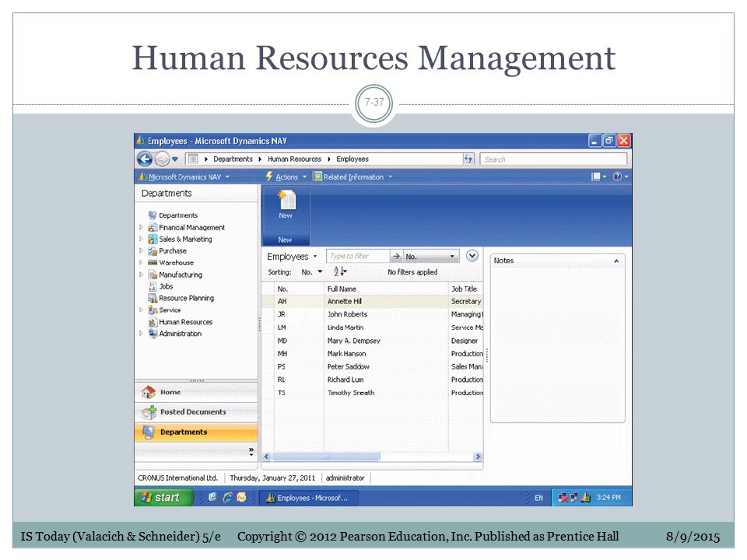Click the Type to filter field
This screenshot has width=747, height=560.
[x=358, y=256]
